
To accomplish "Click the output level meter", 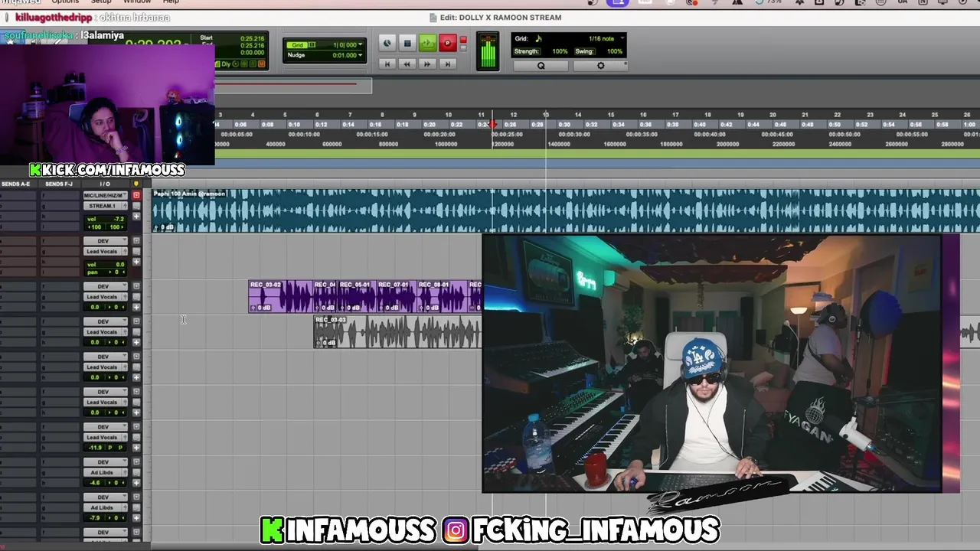I will 488,51.
